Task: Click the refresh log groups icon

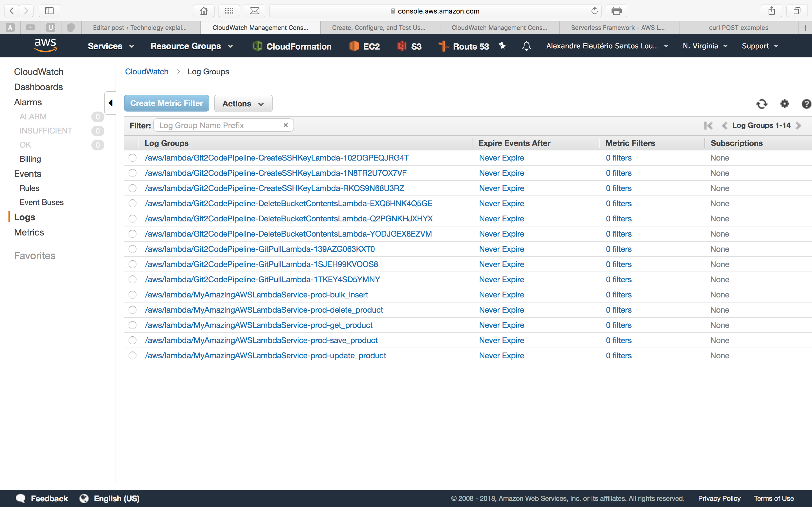Action: [x=762, y=104]
